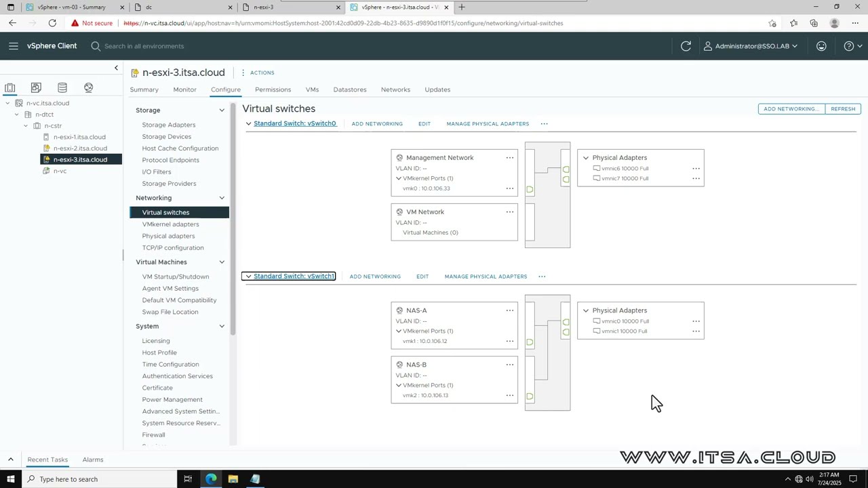Collapse VMkernel Ports under NAS-A
Screen dimensions: 868x488
point(399,331)
